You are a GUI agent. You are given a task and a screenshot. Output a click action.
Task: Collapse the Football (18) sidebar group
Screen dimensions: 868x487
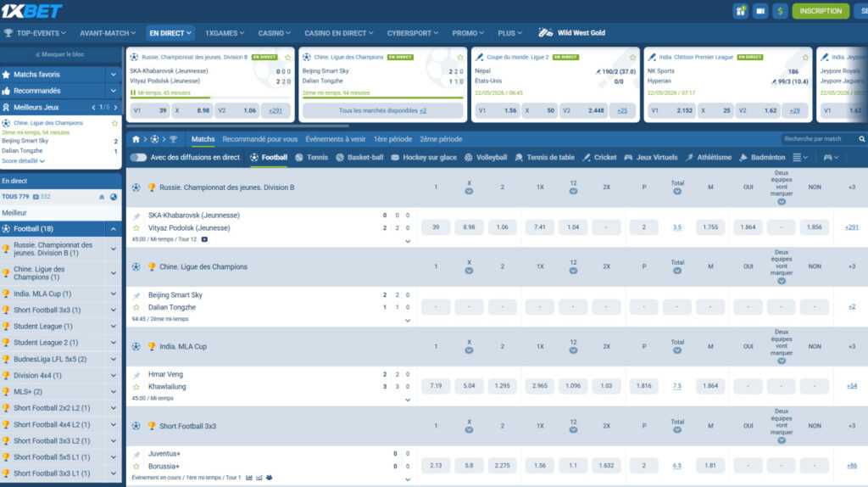[113, 229]
